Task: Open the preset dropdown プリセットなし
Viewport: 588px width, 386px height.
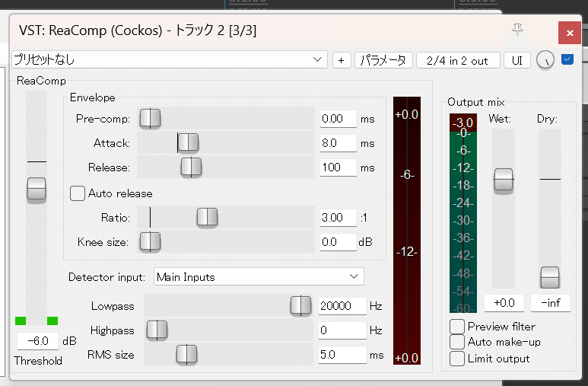Action: coord(170,59)
